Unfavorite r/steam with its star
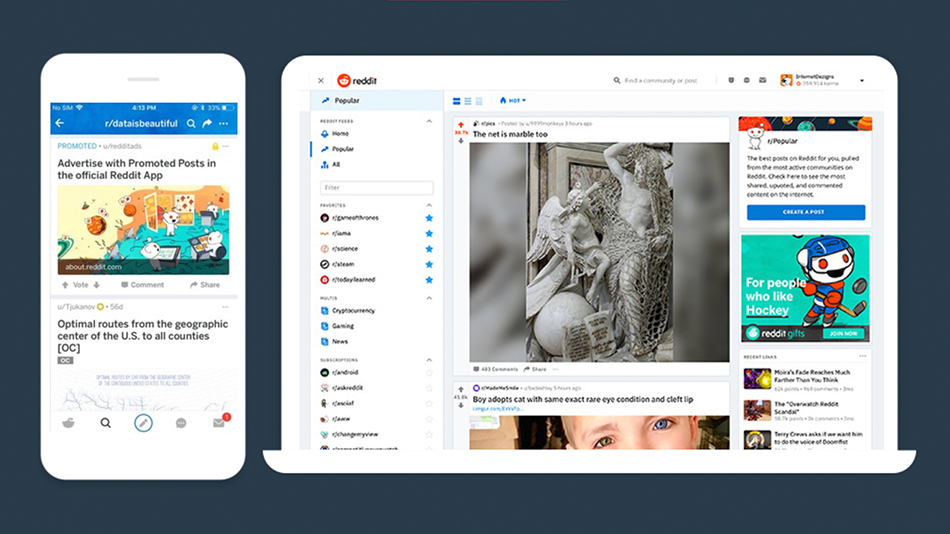Viewport: 950px width, 534px height. (x=429, y=264)
